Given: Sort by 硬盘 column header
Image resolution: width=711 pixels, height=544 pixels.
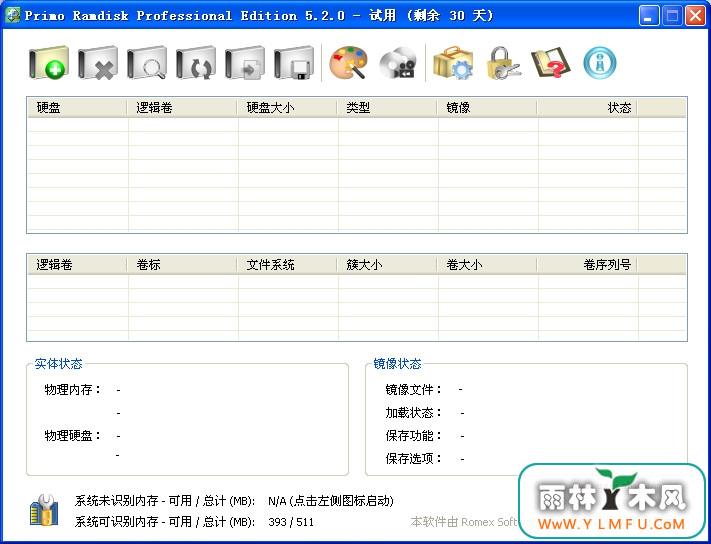Looking at the screenshot, I should [77, 108].
